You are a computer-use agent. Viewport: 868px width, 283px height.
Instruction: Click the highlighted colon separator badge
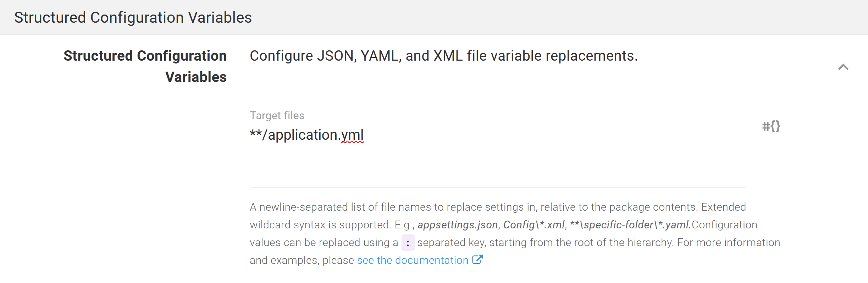(408, 243)
